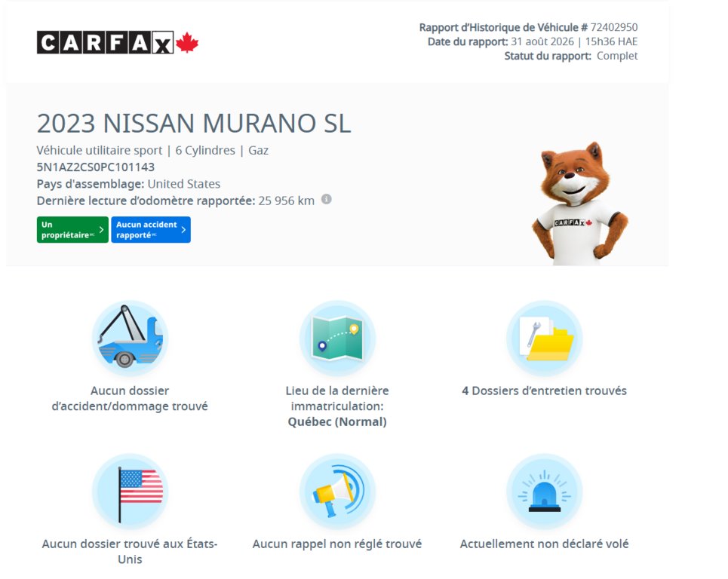
Task: Click Véhicule utilitaire sport description line
Action: 152,150
